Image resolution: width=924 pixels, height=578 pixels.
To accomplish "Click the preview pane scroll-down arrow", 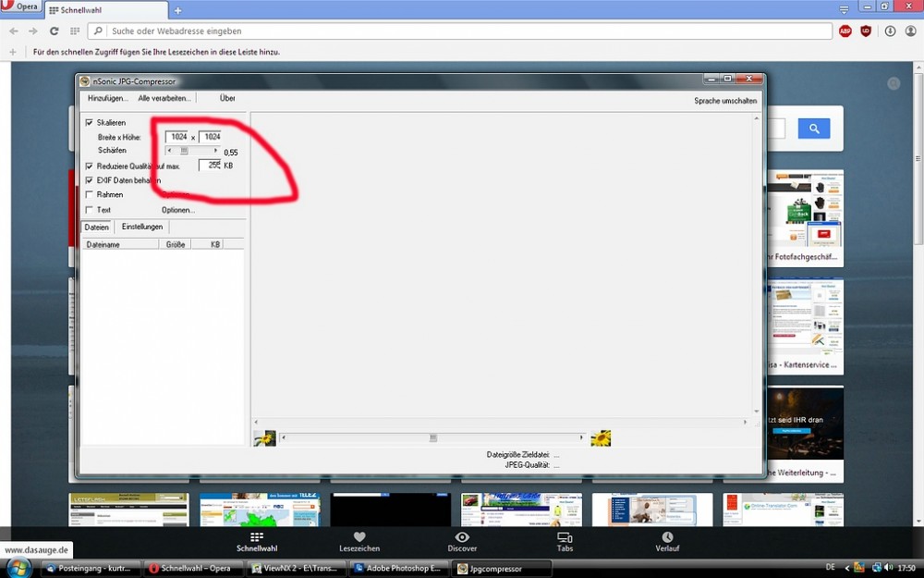I will [x=756, y=412].
